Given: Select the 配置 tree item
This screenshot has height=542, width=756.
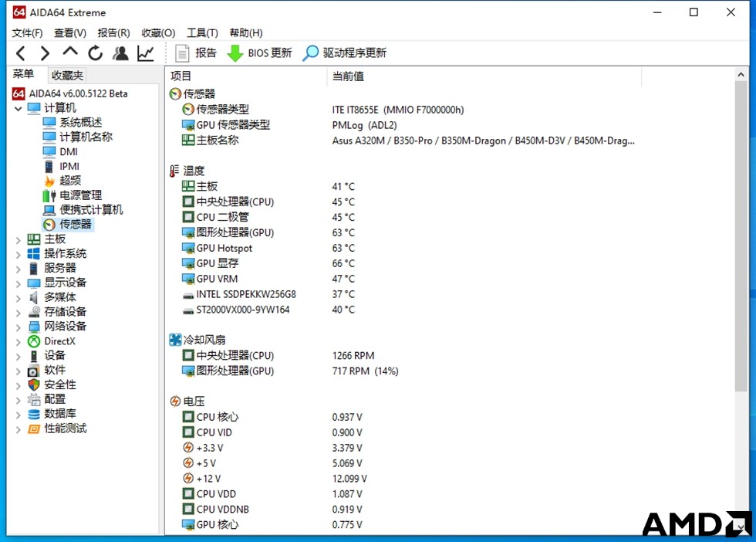Looking at the screenshot, I should 55,399.
